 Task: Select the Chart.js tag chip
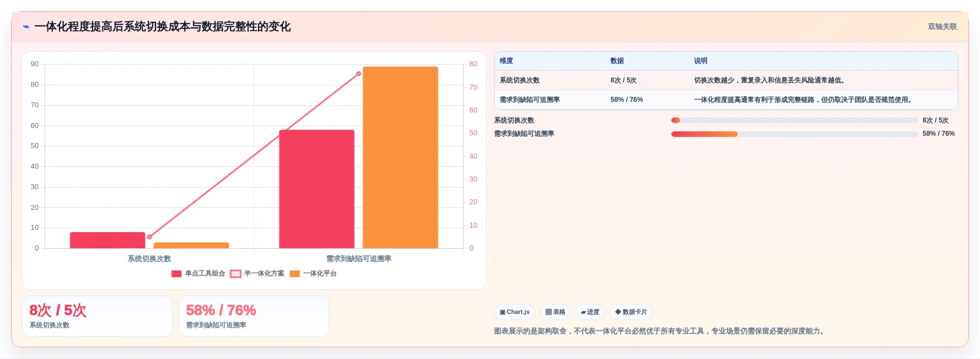(515, 312)
